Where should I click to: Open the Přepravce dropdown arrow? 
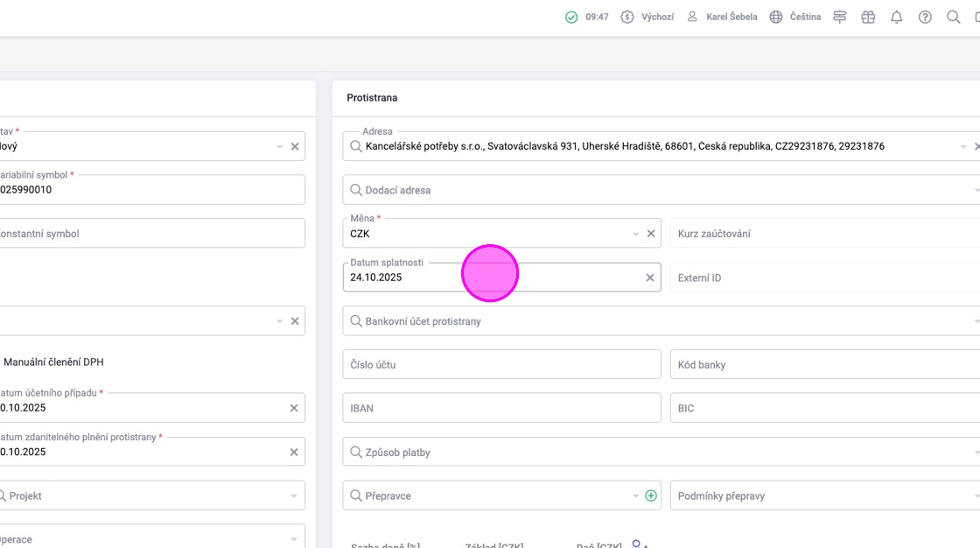(x=636, y=495)
